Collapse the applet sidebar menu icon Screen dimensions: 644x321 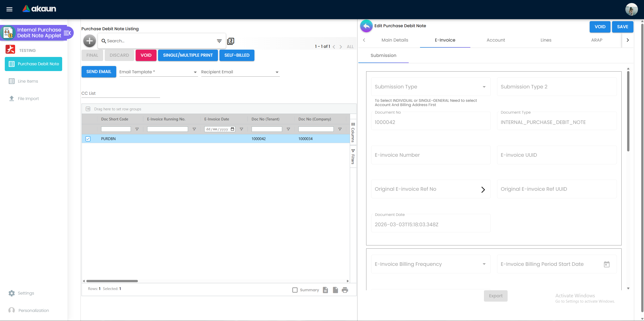[x=67, y=33]
